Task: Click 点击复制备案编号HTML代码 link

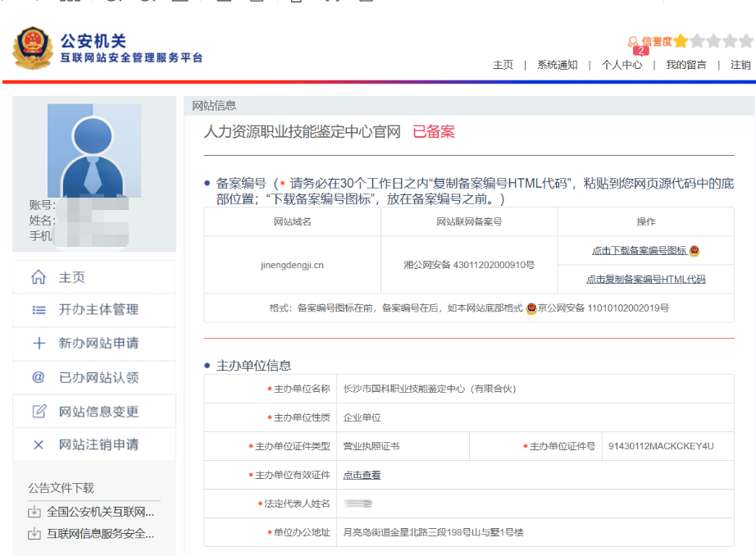Action: [x=645, y=280]
